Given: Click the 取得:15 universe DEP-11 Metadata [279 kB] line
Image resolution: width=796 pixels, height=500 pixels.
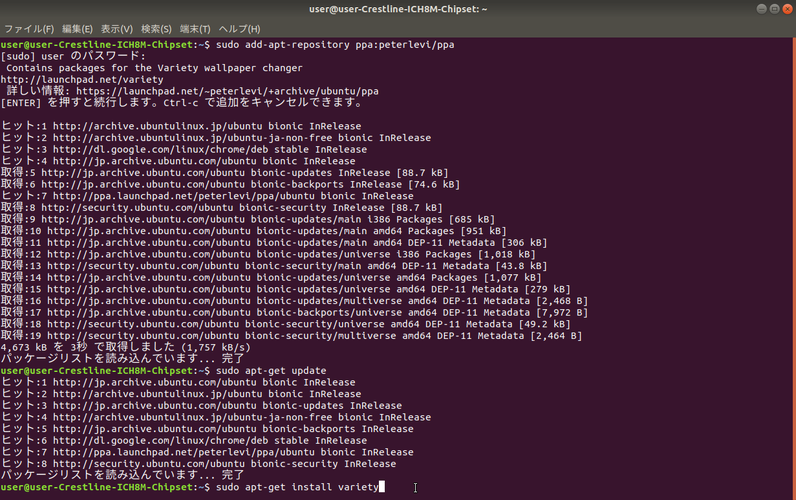Looking at the screenshot, I should 286,290.
